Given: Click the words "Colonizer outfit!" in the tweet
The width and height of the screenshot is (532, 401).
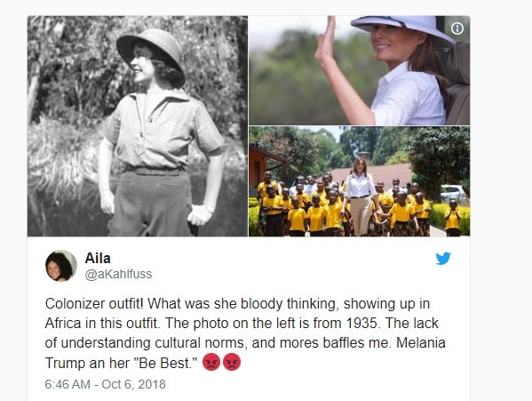Looking at the screenshot, I should [94, 303].
